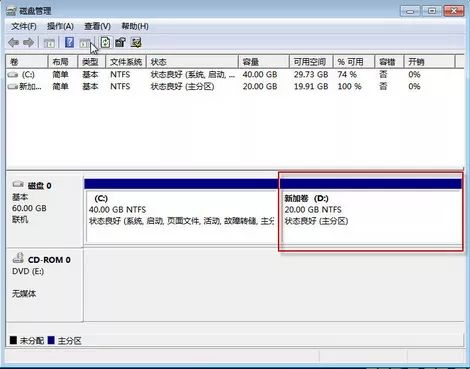Sort by the % 可用 column header
The image size is (470, 369).
(354, 62)
